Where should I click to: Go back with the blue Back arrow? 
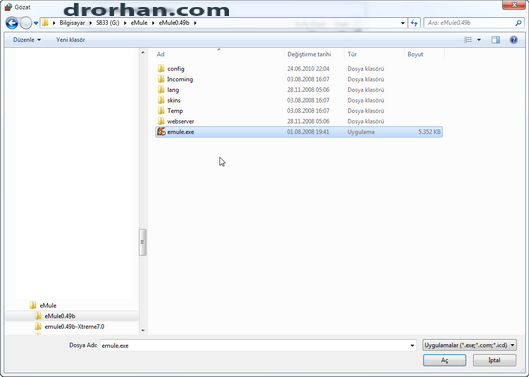point(12,23)
